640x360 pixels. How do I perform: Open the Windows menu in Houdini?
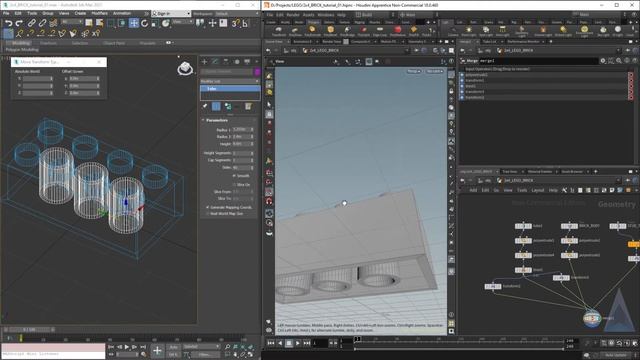pos(325,15)
